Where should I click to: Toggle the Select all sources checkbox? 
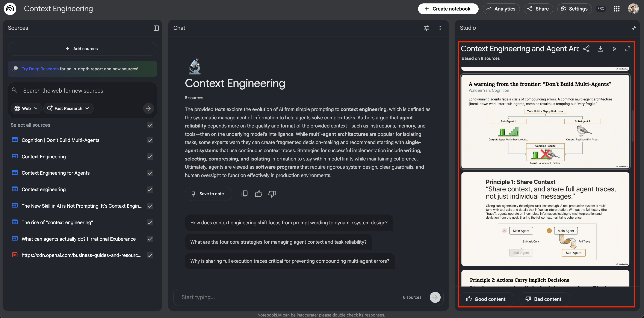150,125
